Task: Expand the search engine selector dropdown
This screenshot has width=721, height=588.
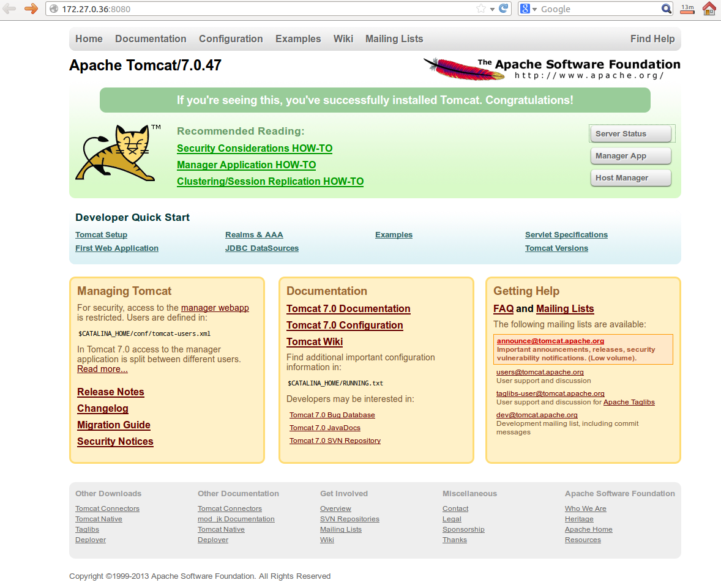Action: pyautogui.click(x=535, y=9)
